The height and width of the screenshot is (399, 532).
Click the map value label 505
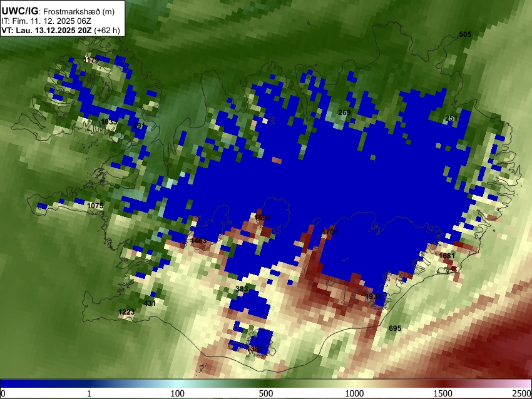pos(465,34)
